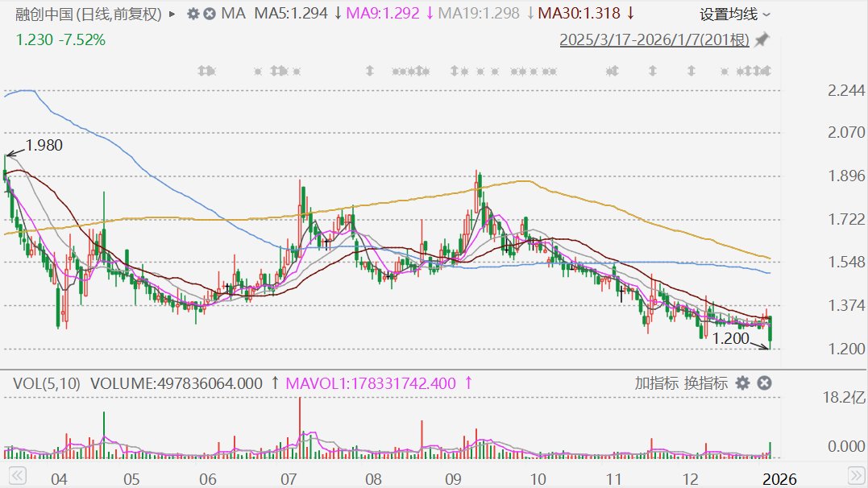Screen dimensions: 868x488
Task: Click 换指标 to switch indicator
Action: click(x=706, y=383)
